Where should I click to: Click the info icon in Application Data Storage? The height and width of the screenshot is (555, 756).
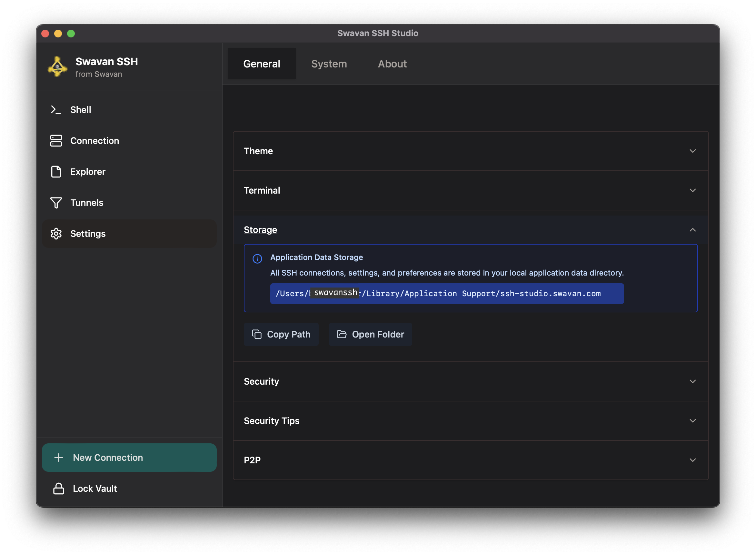point(257,259)
